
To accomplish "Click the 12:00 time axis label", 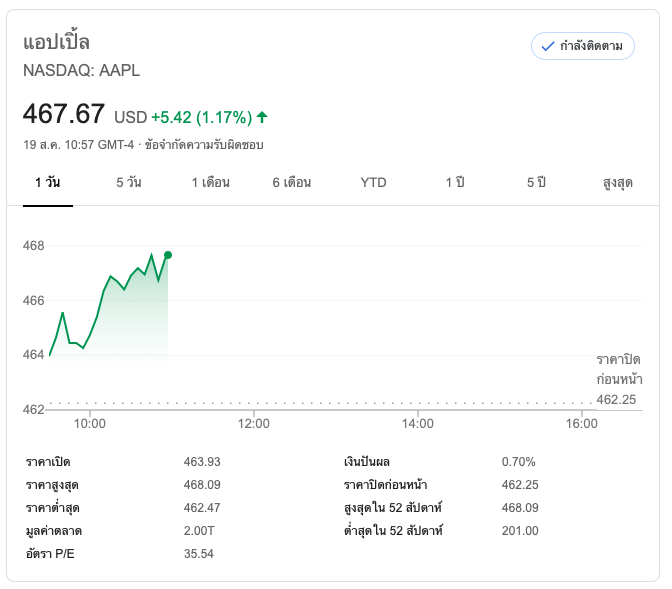I will (x=254, y=424).
